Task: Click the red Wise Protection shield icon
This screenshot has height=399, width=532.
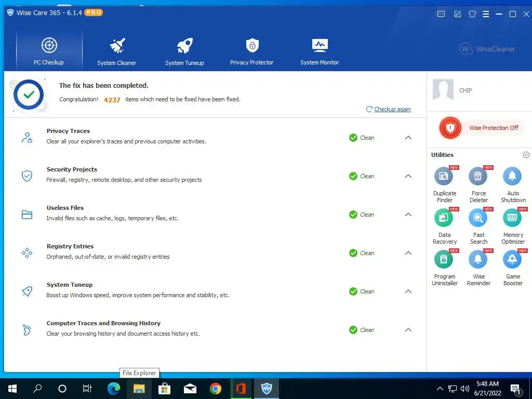Action: click(x=450, y=128)
